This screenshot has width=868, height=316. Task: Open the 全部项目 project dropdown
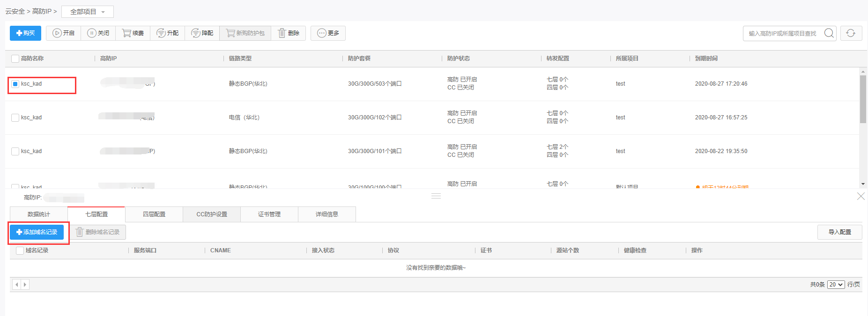(88, 12)
